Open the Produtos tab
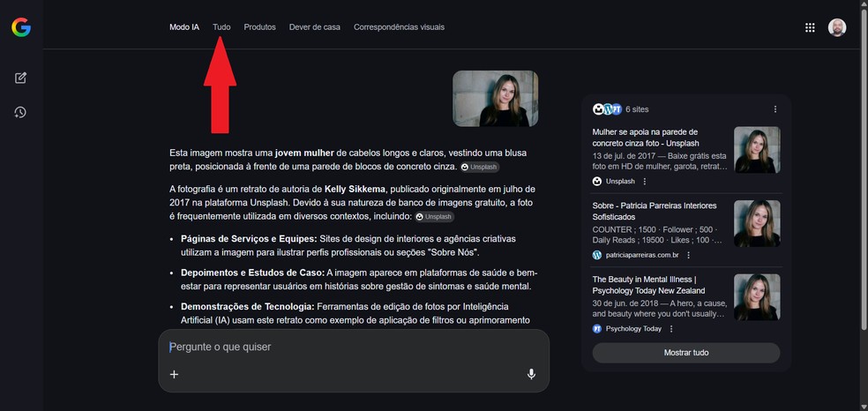This screenshot has width=868, height=411. [x=259, y=27]
